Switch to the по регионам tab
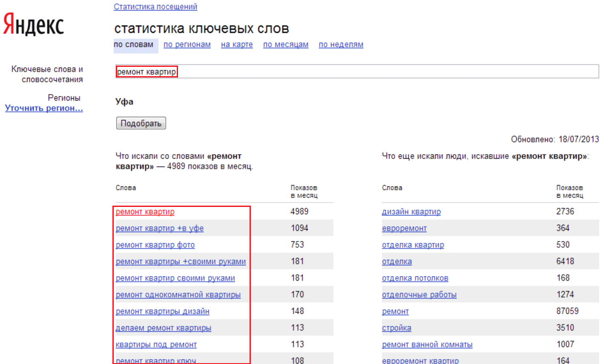 187,45
